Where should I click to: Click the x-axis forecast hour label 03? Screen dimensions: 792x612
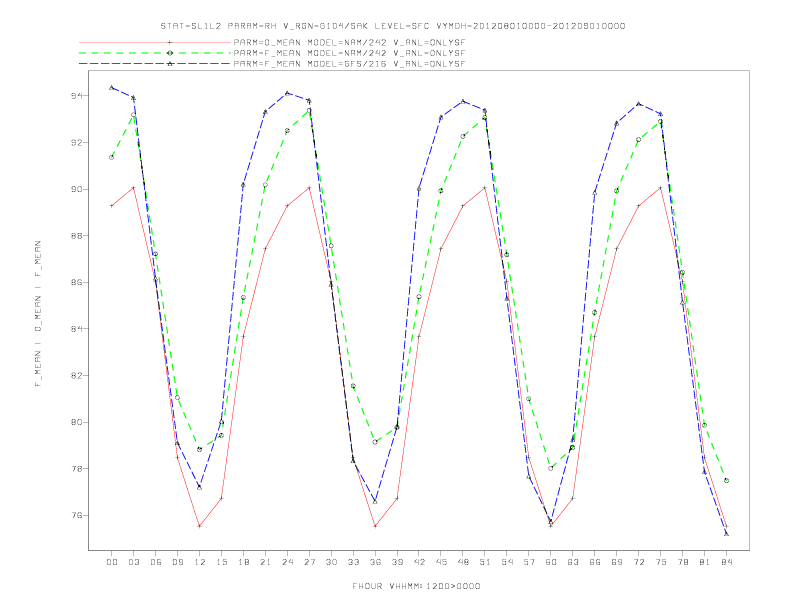133,562
